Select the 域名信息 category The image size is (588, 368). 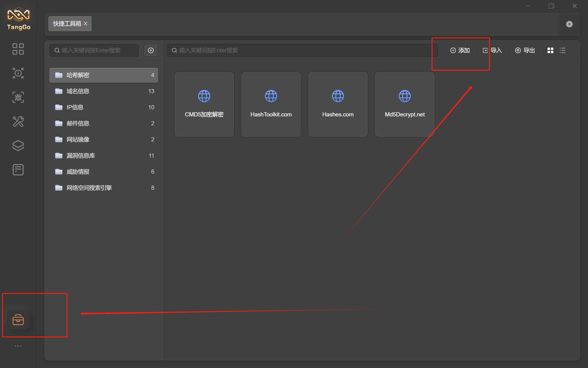point(104,91)
